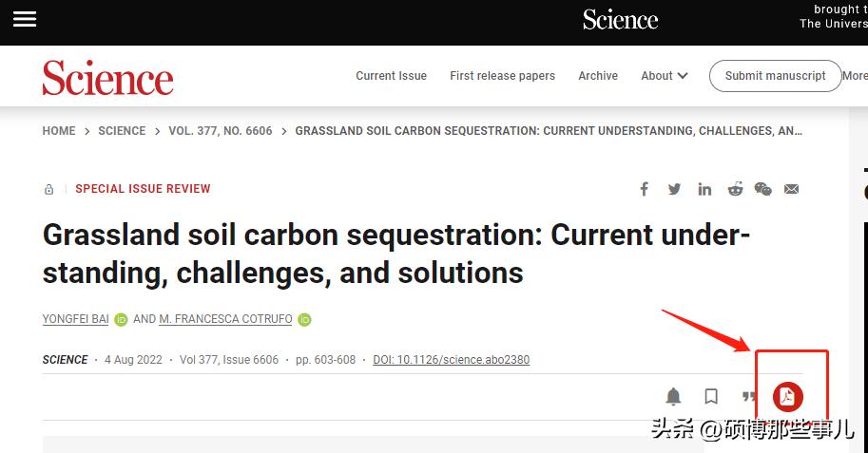The image size is (868, 453).
Task: Share article on Reddit
Action: [x=735, y=189]
